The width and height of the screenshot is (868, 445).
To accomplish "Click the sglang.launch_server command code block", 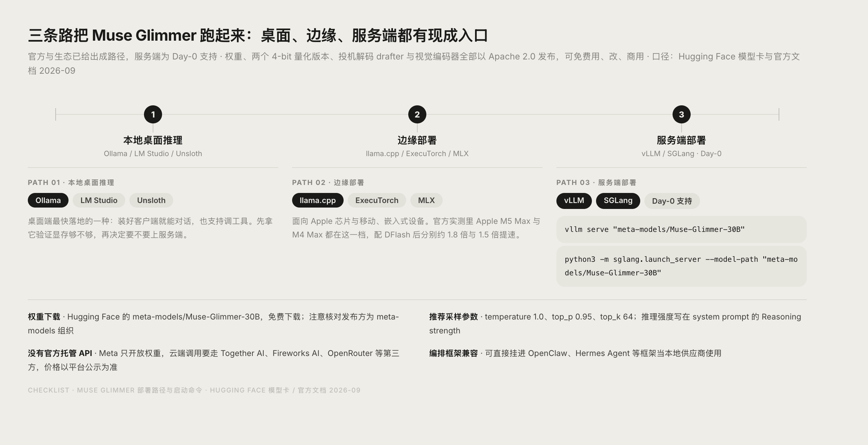I will (x=682, y=266).
